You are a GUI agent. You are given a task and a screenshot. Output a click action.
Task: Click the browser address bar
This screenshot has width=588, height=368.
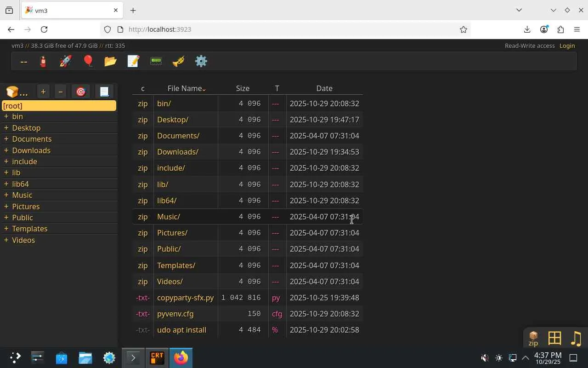coord(285,29)
